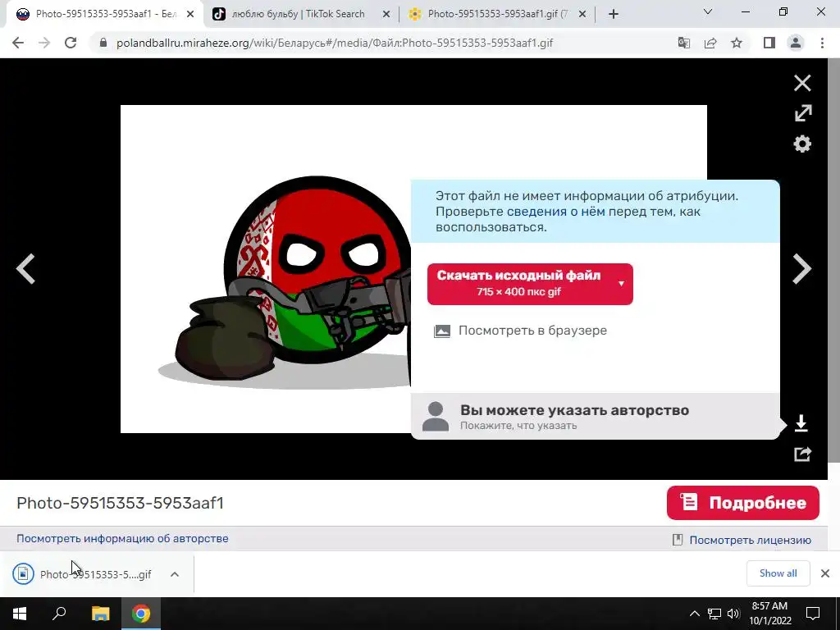Screen dimensions: 840x630
Task: Show hidden tray icons chevron
Action: click(694, 614)
